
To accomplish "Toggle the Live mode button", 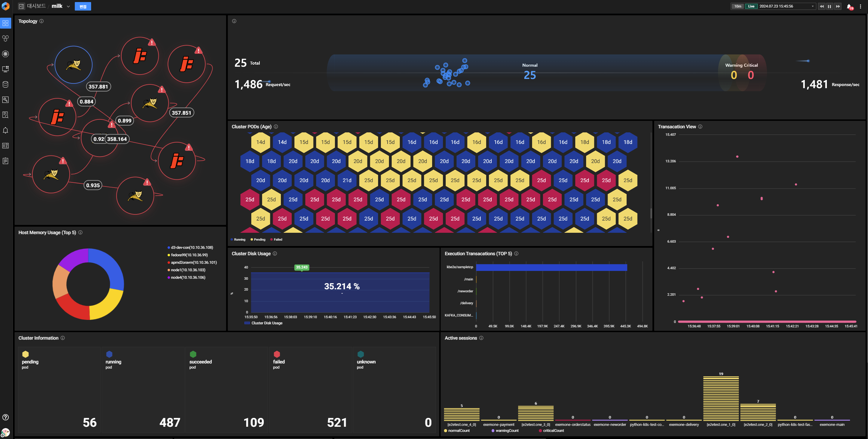I will click(751, 6).
